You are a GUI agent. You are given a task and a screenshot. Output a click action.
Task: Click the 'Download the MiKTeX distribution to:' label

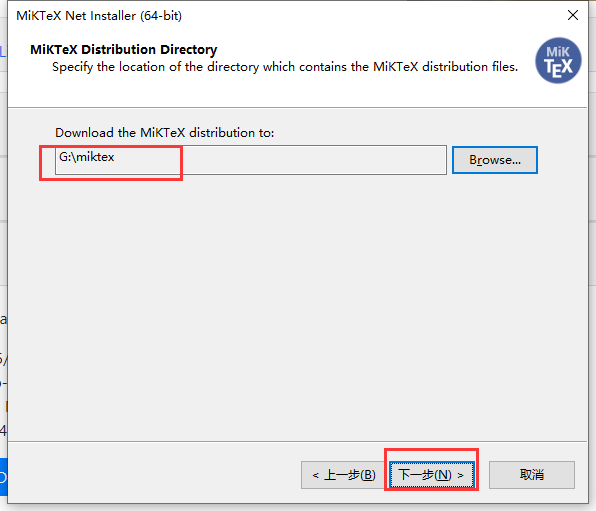pos(164,133)
